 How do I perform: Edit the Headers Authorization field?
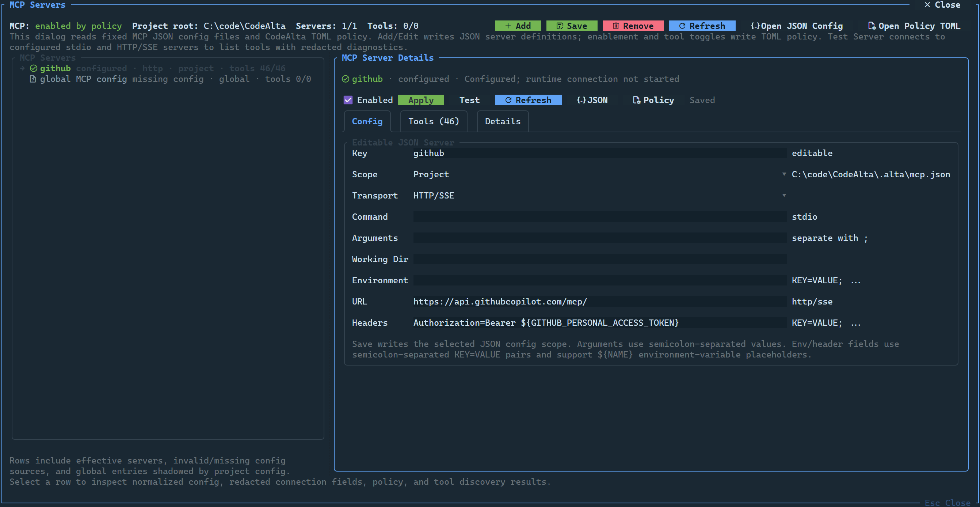[x=599, y=323]
